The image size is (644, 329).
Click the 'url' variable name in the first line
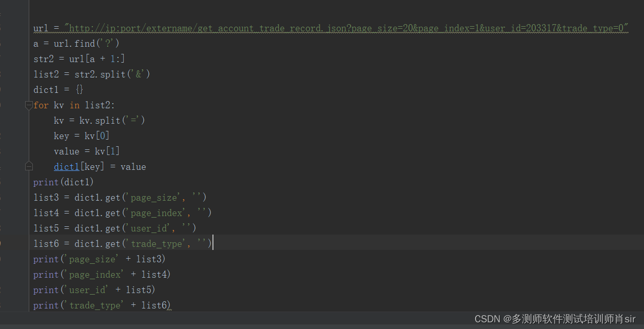pyautogui.click(x=41, y=28)
